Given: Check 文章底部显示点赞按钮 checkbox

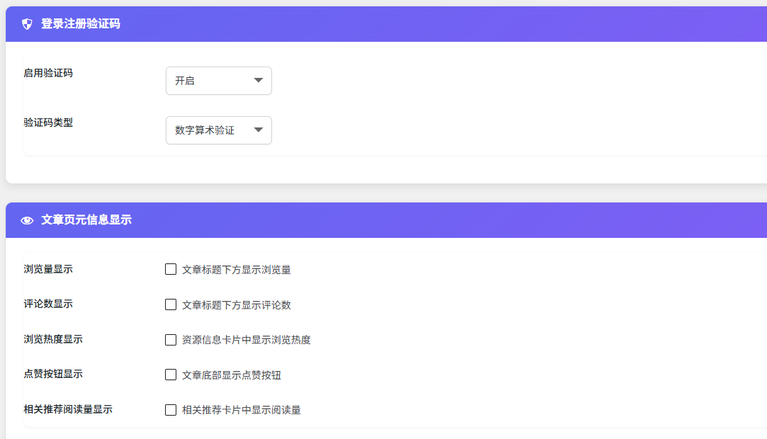Looking at the screenshot, I should point(171,375).
